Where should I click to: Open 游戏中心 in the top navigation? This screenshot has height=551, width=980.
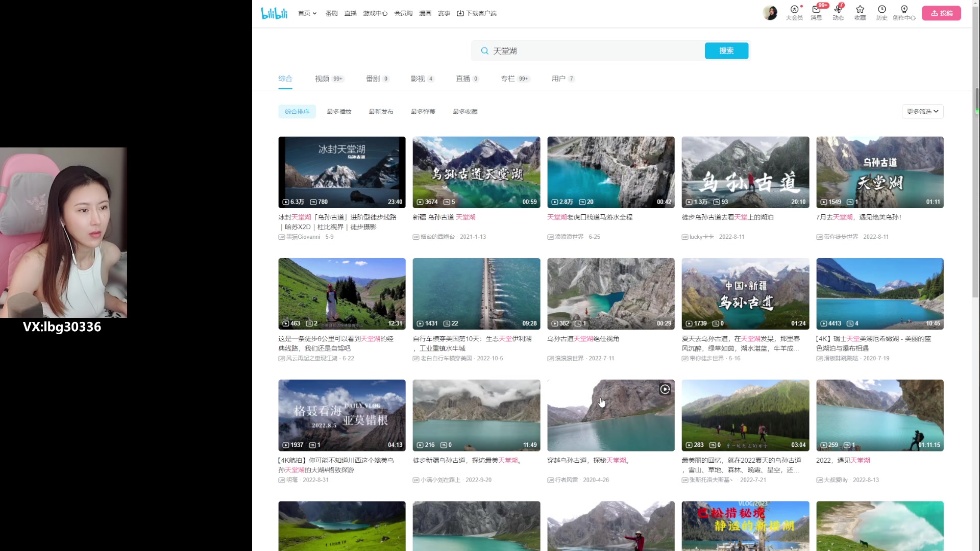(375, 13)
